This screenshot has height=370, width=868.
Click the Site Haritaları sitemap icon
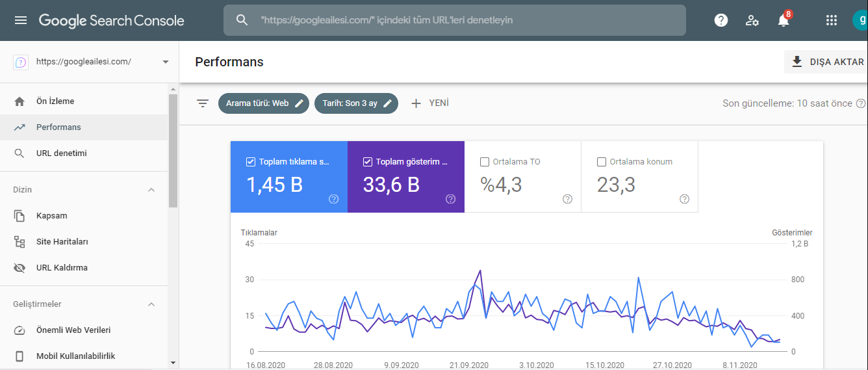click(19, 242)
